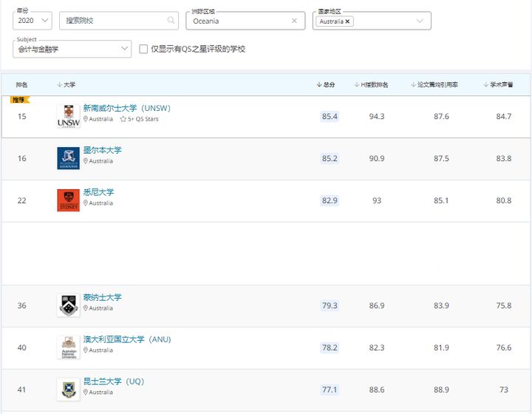The image size is (532, 414).
Task: Click Monash total score 79.3
Action: (x=330, y=305)
